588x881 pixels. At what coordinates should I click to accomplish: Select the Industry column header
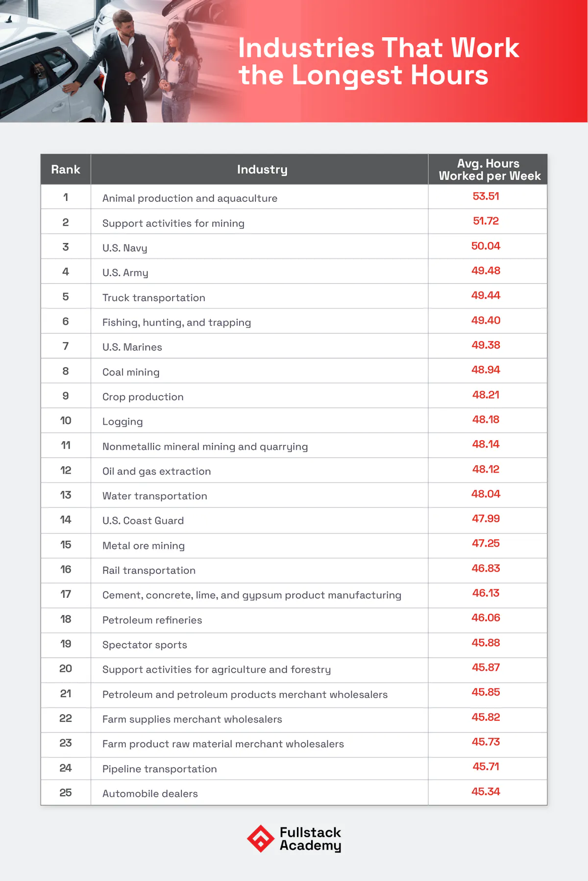tap(262, 170)
